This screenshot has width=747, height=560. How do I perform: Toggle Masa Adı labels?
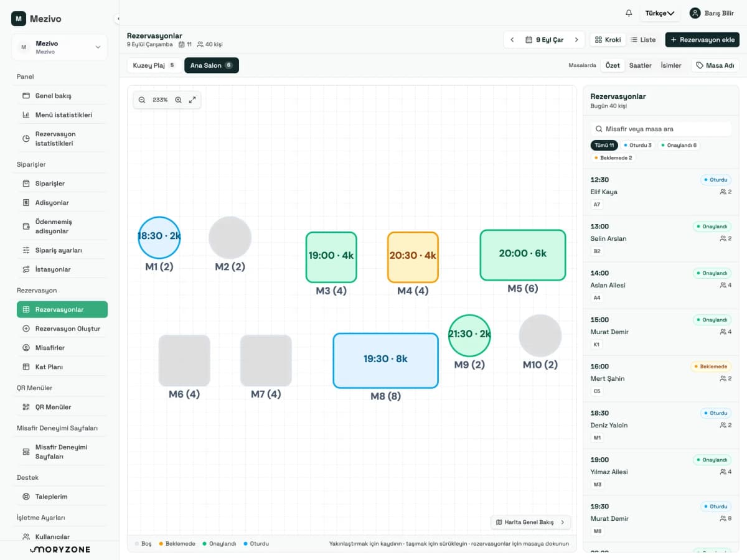pos(715,65)
